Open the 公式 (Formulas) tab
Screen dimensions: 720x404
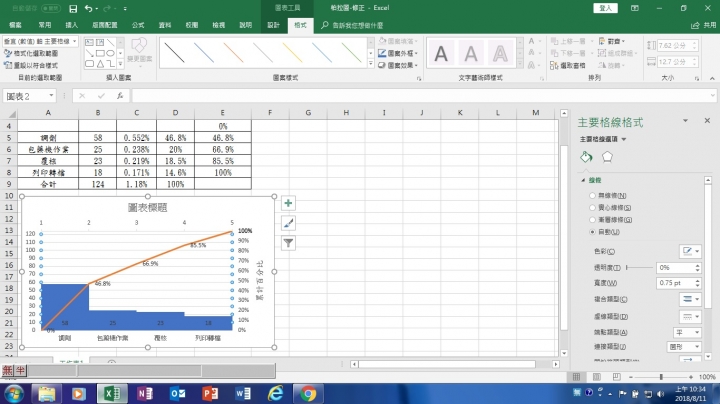tap(138, 25)
